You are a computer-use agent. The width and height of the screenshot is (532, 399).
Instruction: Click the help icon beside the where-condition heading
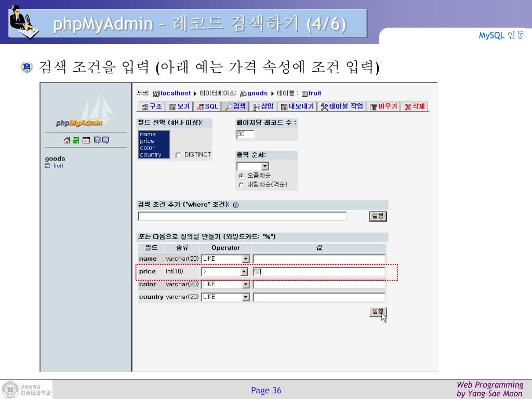click(236, 205)
